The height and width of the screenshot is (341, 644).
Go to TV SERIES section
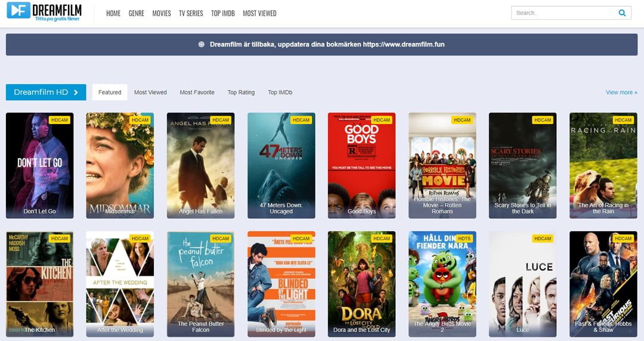(x=191, y=14)
